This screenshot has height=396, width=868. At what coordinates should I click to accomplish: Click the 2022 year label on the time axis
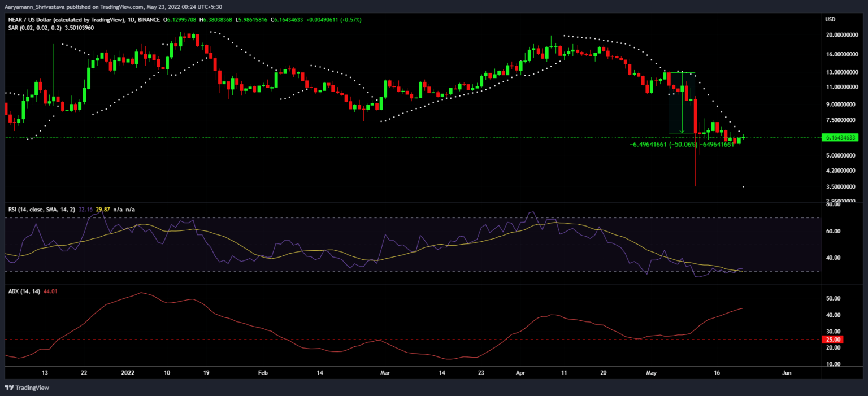(x=128, y=373)
